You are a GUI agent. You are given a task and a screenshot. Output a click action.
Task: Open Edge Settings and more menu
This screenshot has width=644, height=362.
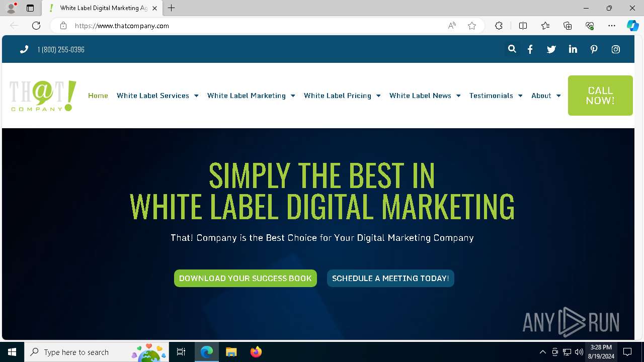612,26
